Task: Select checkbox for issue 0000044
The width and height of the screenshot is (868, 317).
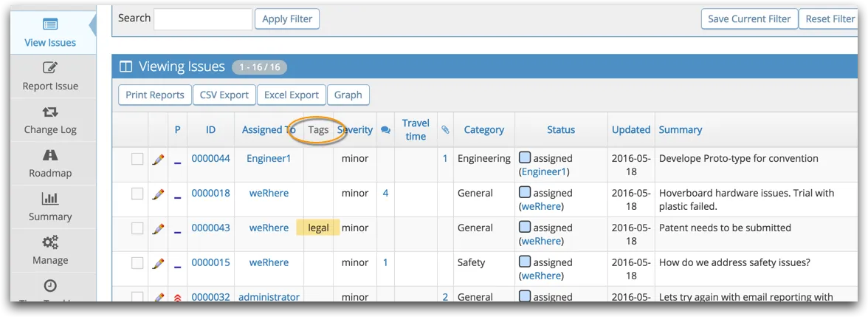Action: (x=137, y=159)
